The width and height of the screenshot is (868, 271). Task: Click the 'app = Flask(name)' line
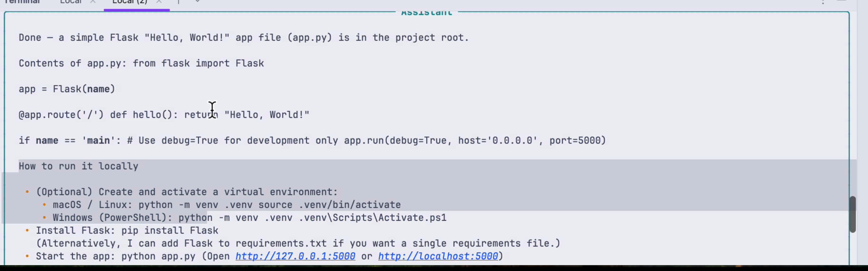tap(67, 89)
